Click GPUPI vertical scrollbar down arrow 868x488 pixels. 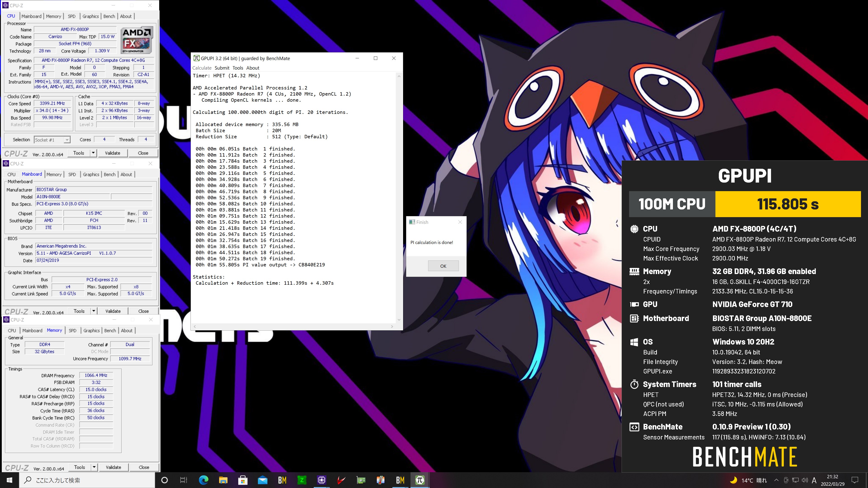pyautogui.click(x=399, y=320)
